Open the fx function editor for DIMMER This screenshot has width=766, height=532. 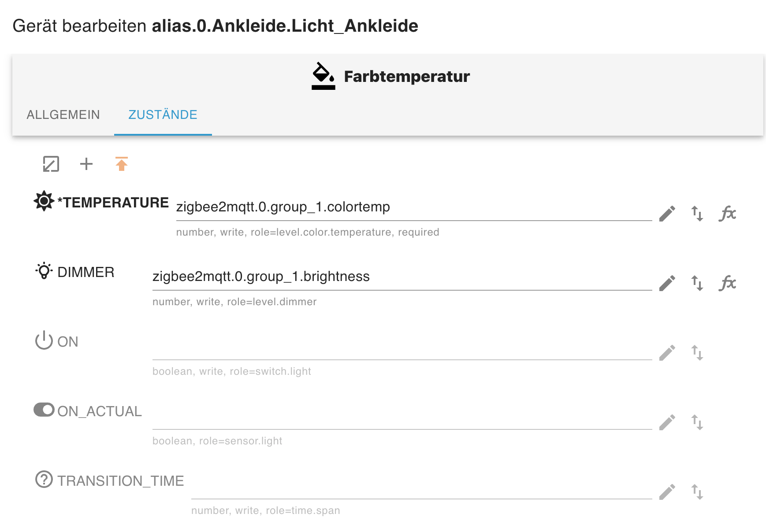click(x=727, y=283)
